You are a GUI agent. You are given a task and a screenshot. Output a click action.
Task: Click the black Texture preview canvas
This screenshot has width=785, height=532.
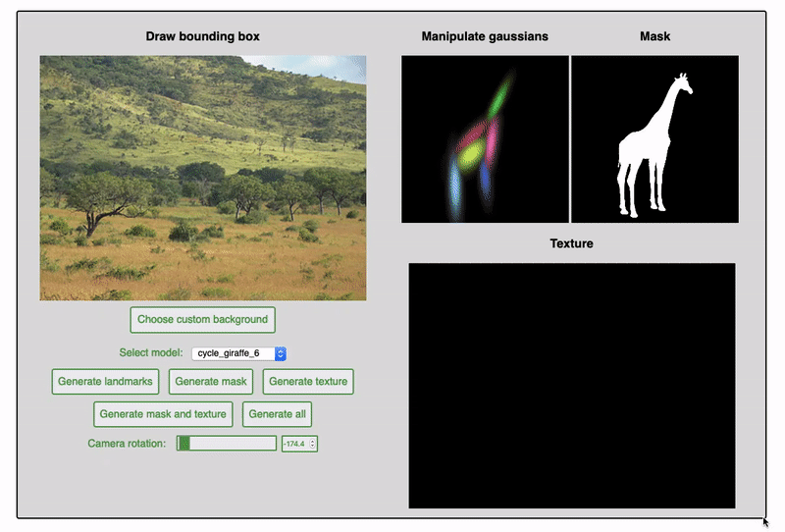(572, 386)
